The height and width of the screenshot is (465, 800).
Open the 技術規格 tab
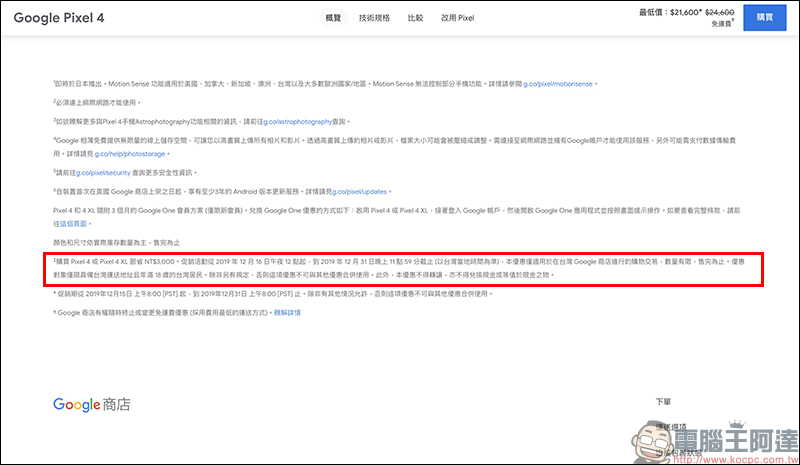[x=374, y=18]
